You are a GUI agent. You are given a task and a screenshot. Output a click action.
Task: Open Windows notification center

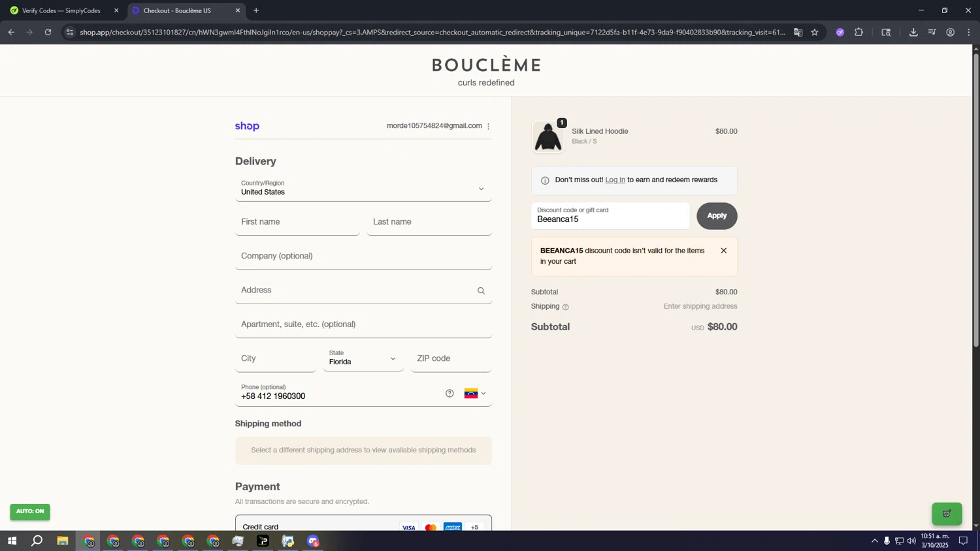pyautogui.click(x=963, y=541)
